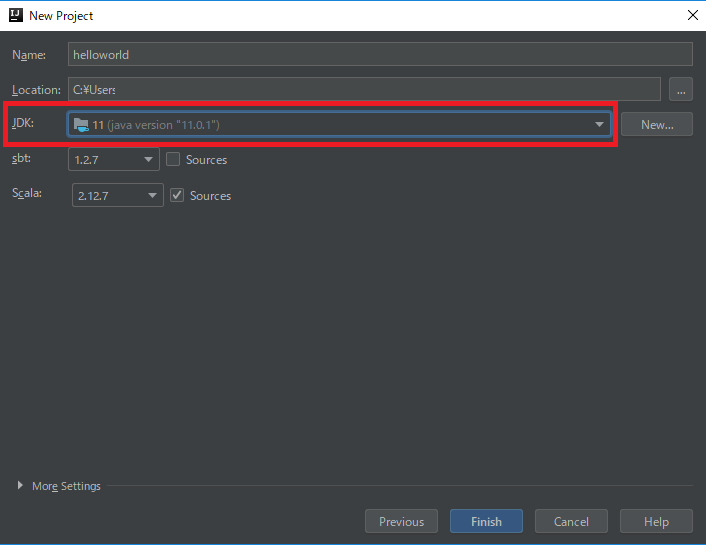Close the New Project window
706x545 pixels.
point(692,15)
